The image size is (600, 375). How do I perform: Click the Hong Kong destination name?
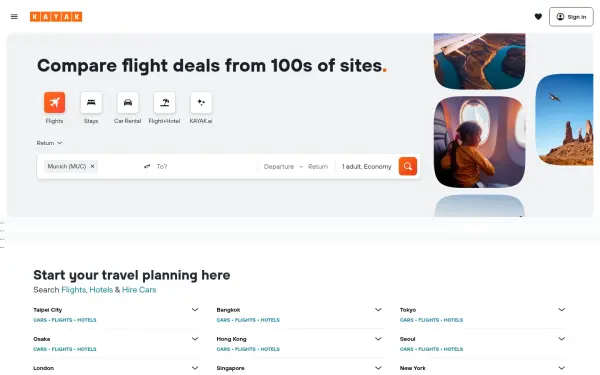232,339
